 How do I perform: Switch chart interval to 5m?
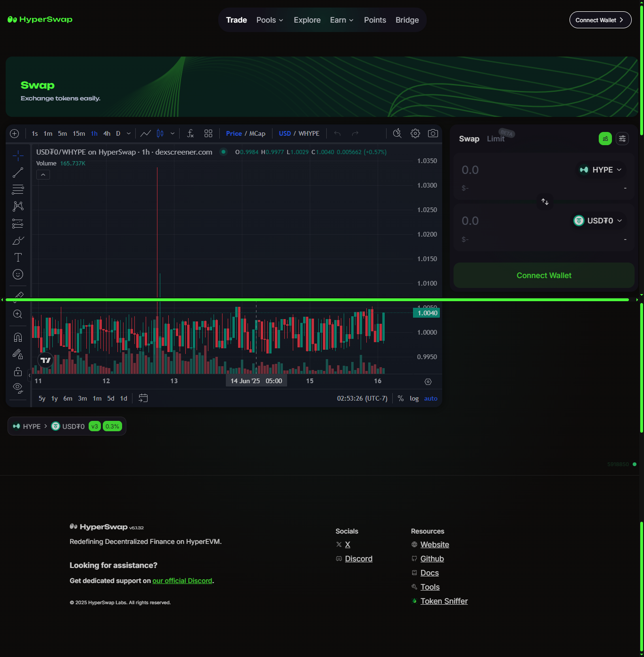pyautogui.click(x=63, y=133)
